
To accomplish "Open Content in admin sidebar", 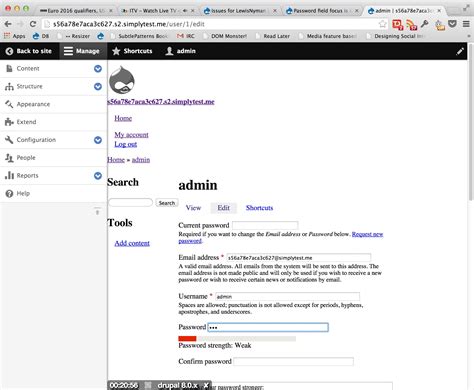I will pyautogui.click(x=28, y=68).
